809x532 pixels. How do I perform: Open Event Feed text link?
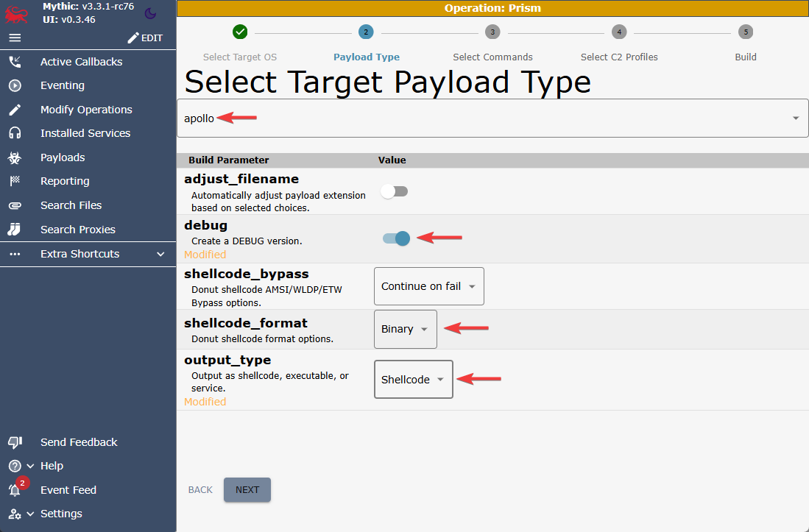(x=68, y=490)
